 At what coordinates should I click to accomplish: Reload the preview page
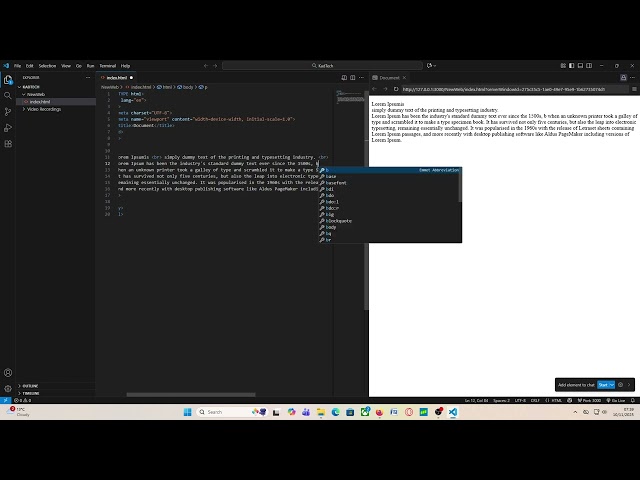[396, 89]
